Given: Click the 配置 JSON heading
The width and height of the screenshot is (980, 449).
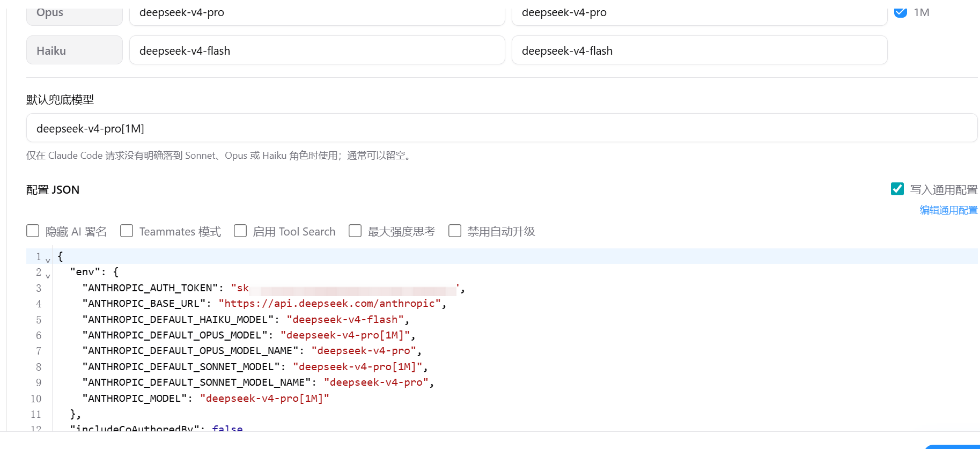Looking at the screenshot, I should 53,190.
